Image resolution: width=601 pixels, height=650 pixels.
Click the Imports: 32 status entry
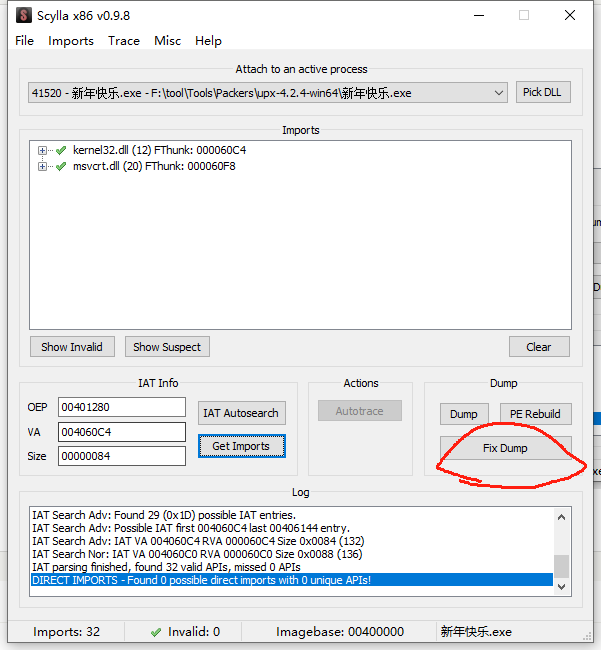click(x=67, y=632)
